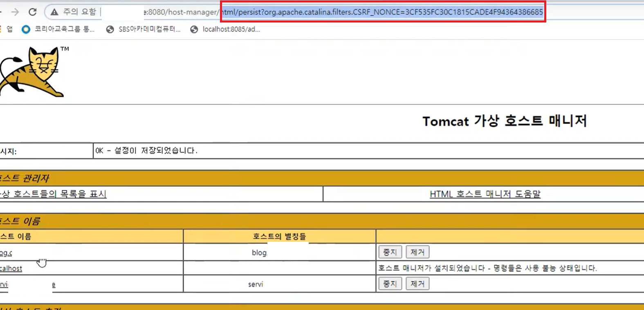Select the 'Tomcat 가상 호스트 매니저' heading
The width and height of the screenshot is (644, 310).
click(x=505, y=121)
